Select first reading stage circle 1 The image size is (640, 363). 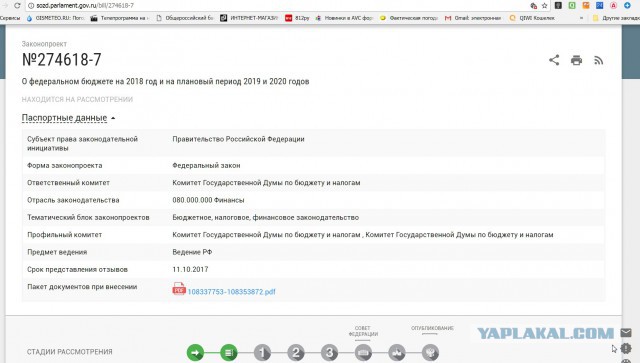262,352
